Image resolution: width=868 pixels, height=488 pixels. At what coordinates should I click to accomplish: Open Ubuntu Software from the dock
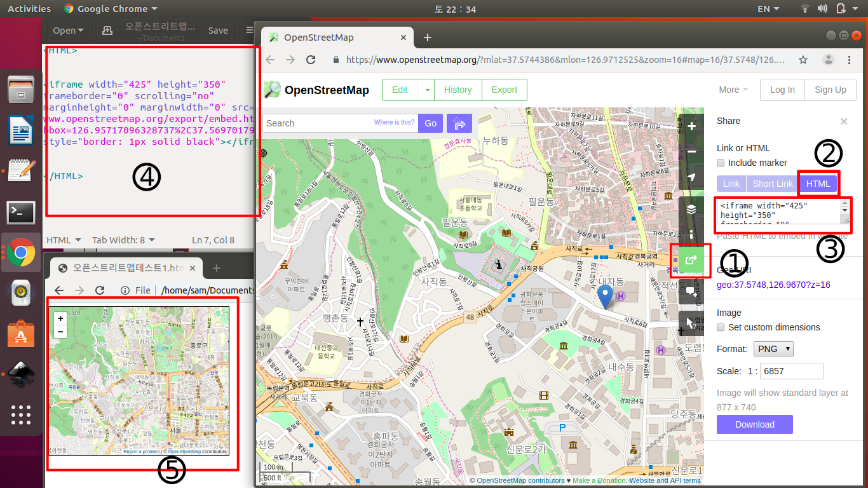(20, 334)
